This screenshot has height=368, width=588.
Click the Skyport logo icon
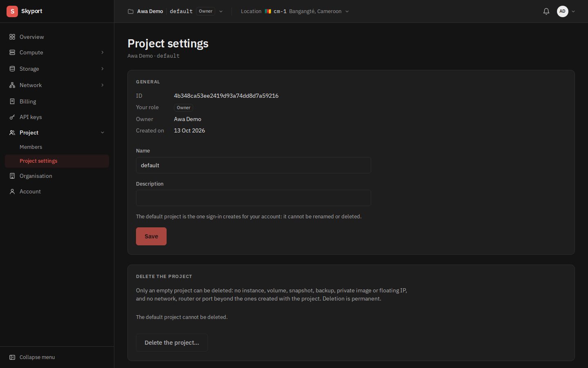click(x=12, y=11)
